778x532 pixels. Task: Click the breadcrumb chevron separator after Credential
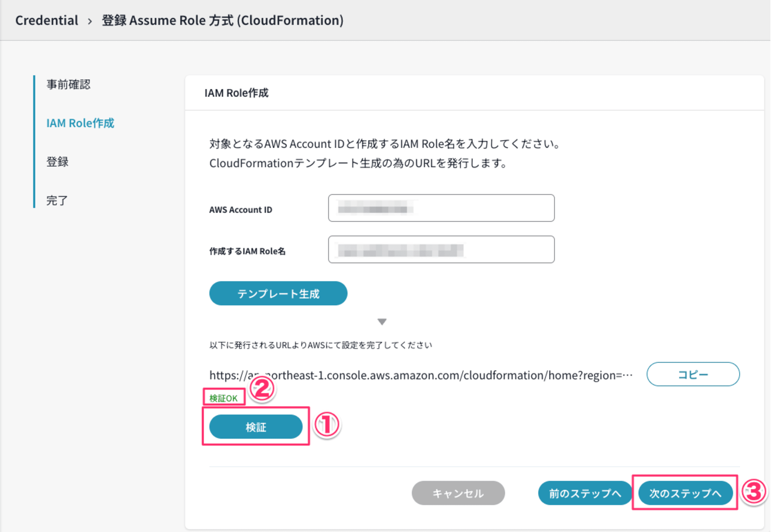90,21
